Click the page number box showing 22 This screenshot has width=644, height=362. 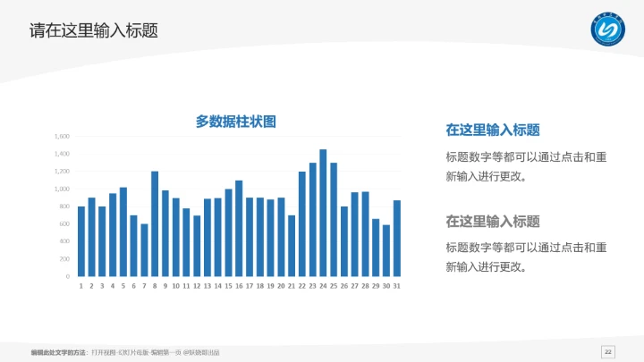608,352
